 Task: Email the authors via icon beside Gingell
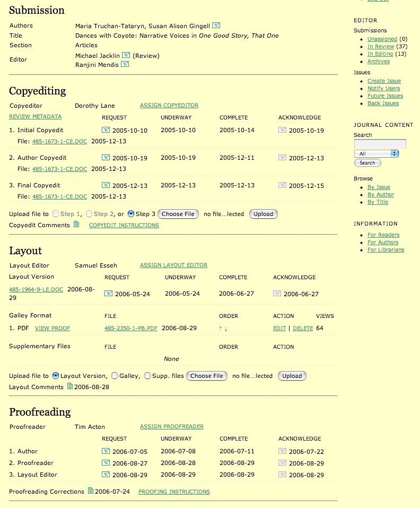tap(216, 25)
